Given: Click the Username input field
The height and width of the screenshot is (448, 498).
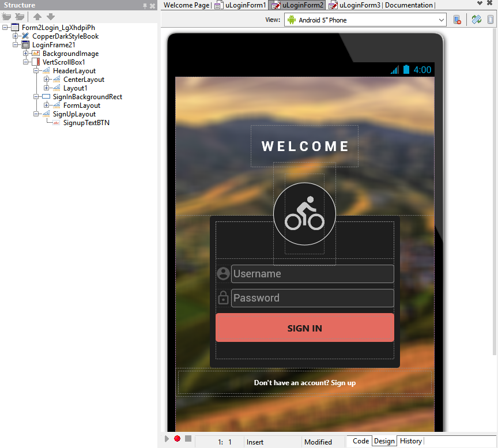Looking at the screenshot, I should click(312, 274).
